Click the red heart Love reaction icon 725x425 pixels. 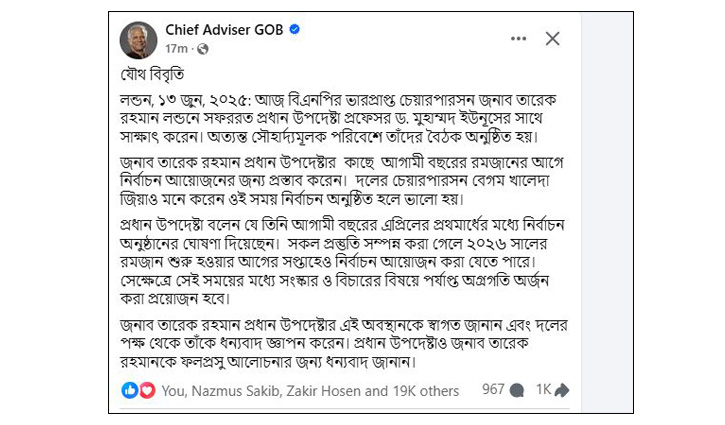[x=146, y=390]
